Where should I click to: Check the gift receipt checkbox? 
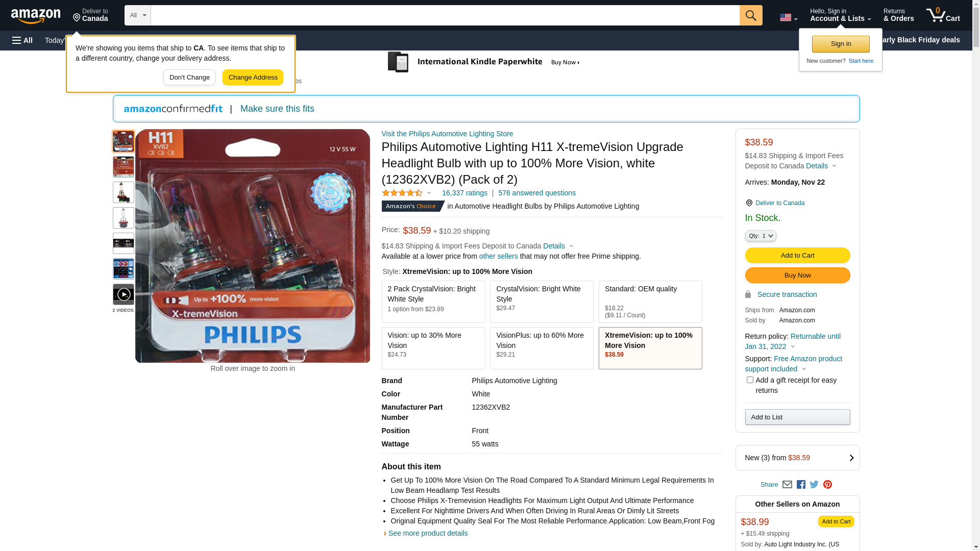[750, 380]
